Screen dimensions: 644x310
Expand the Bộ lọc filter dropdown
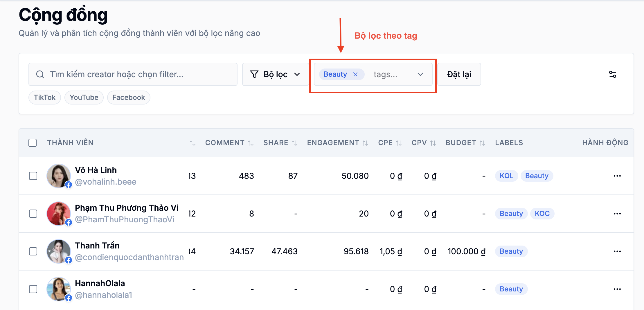[275, 74]
